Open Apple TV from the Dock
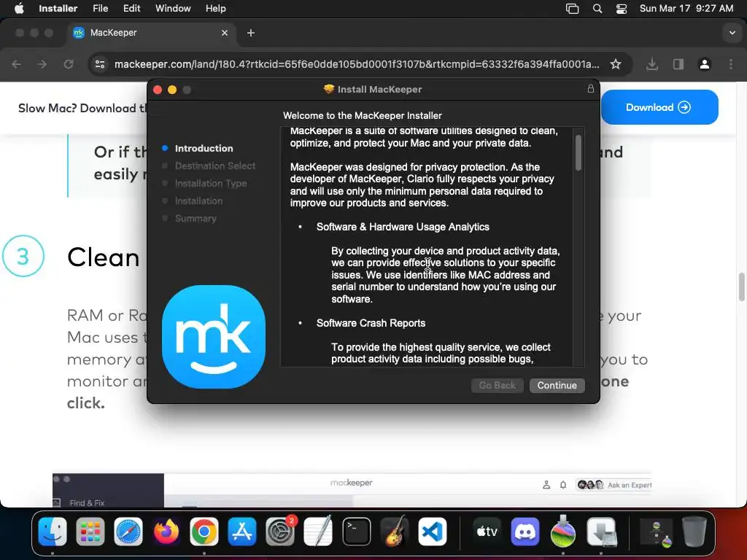This screenshot has width=747, height=560. (487, 532)
